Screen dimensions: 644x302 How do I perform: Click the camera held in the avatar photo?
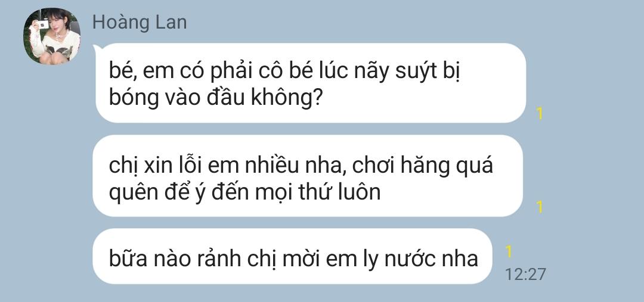coord(44,24)
